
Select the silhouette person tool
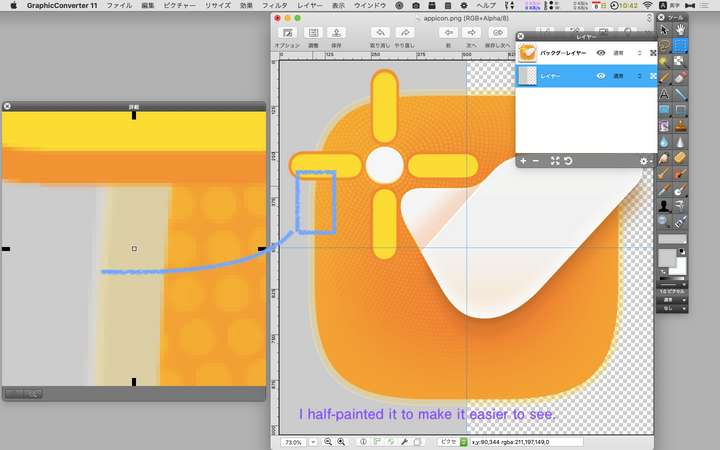pos(664,205)
